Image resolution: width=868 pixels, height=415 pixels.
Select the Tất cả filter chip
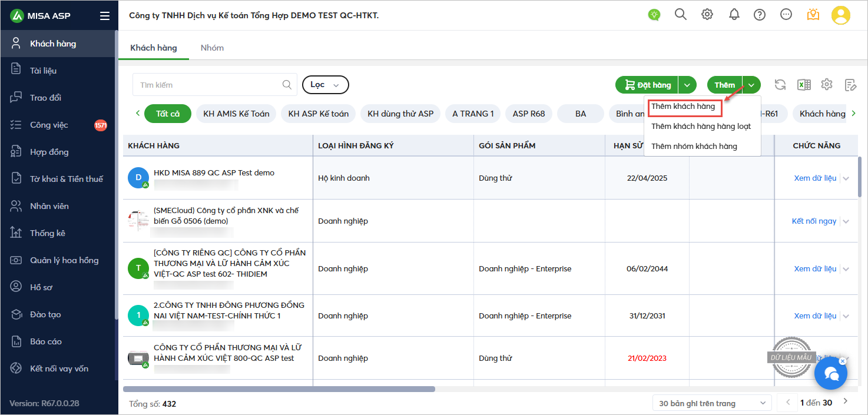click(168, 114)
